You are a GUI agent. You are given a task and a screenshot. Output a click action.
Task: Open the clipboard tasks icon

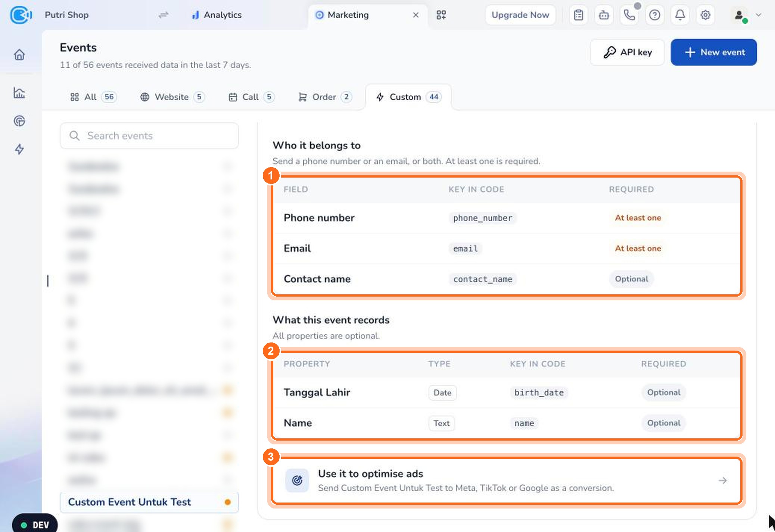(579, 15)
